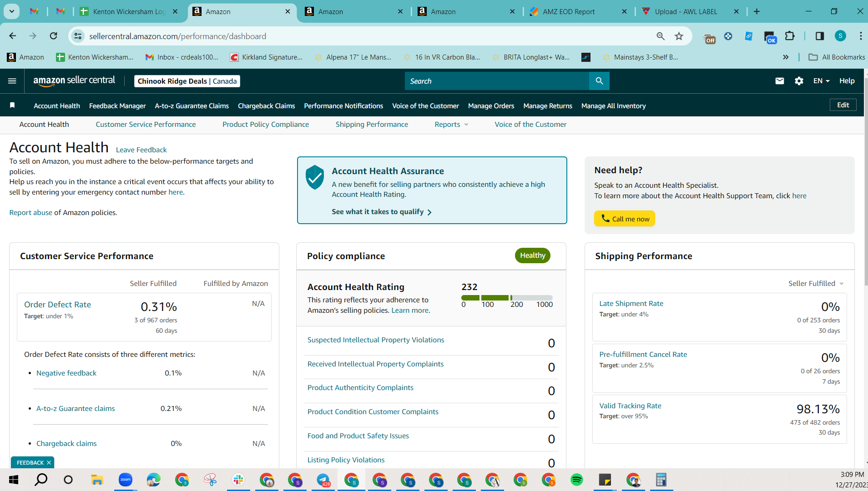
Task: Click the Edit button in navigation bar
Action: 843,105
